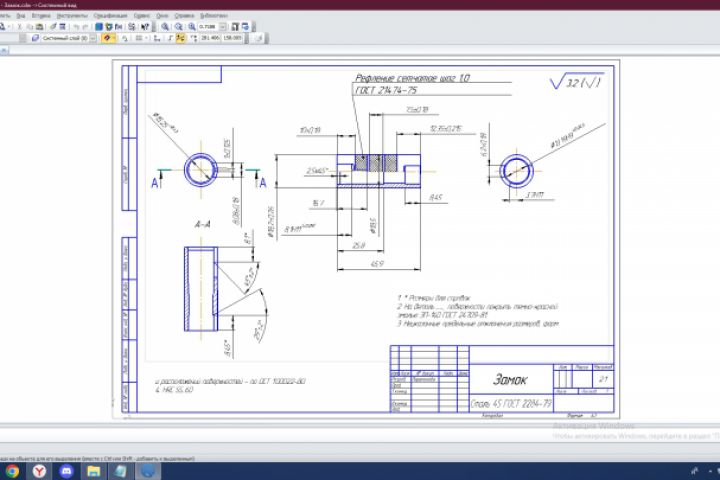
Task: Toggle the grid display icon
Action: click(139, 38)
